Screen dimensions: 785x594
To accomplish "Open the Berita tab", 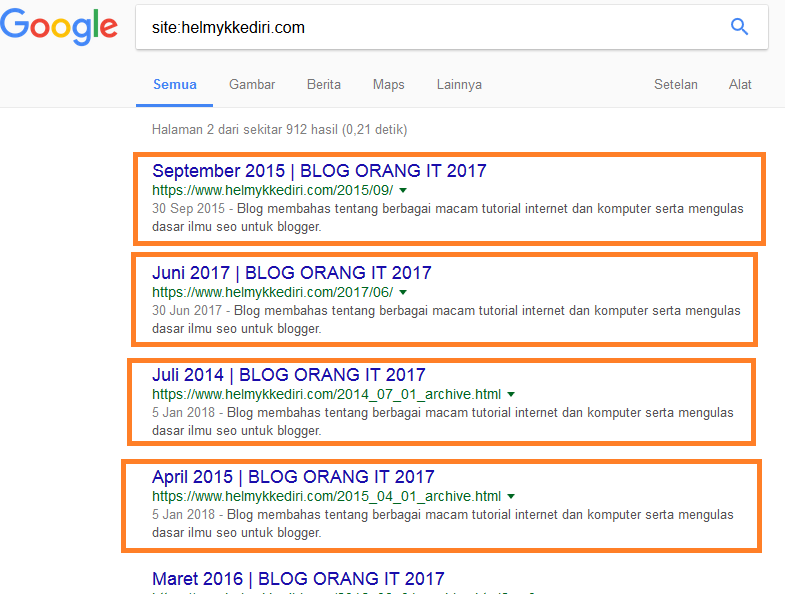I will tap(323, 84).
